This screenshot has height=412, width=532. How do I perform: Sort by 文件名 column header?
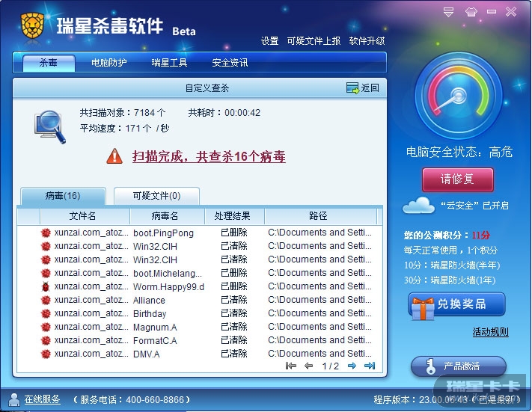tap(85, 216)
